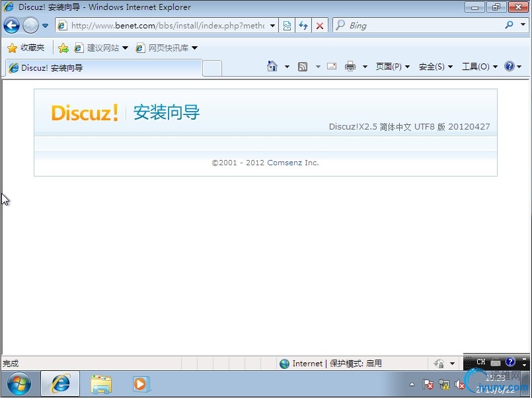Image resolution: width=532 pixels, height=398 pixels.
Task: Select the Discuz! 安装向导 tab
Action: (104, 68)
